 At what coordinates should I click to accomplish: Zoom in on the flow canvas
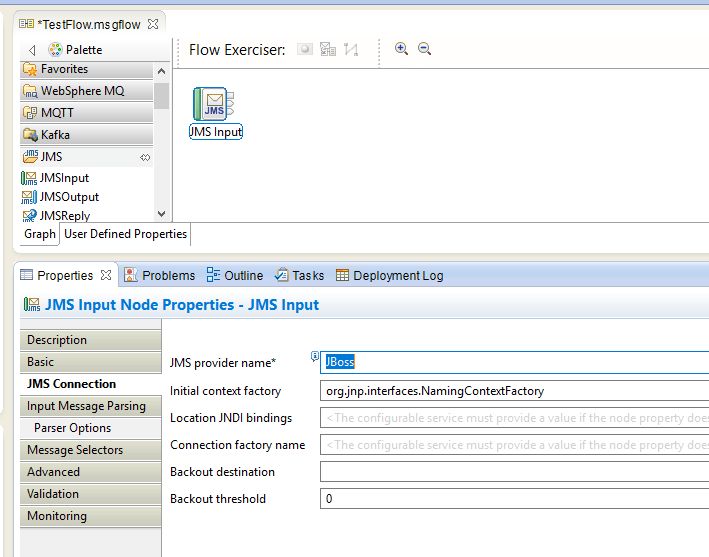[401, 48]
